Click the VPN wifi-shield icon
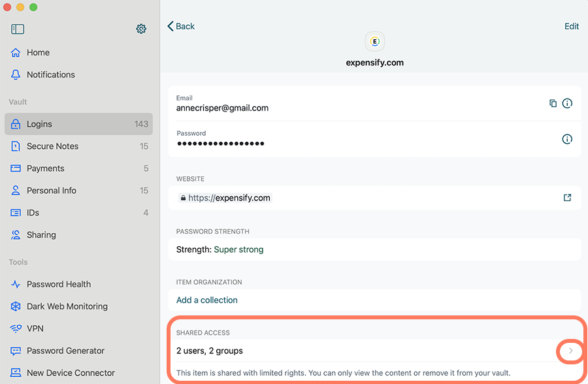The image size is (588, 384). point(16,328)
